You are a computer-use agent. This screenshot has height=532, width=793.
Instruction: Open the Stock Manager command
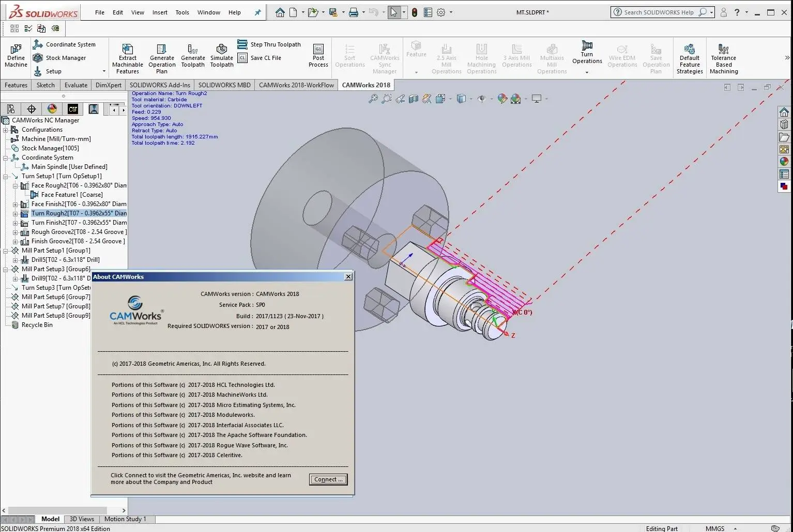59,58
